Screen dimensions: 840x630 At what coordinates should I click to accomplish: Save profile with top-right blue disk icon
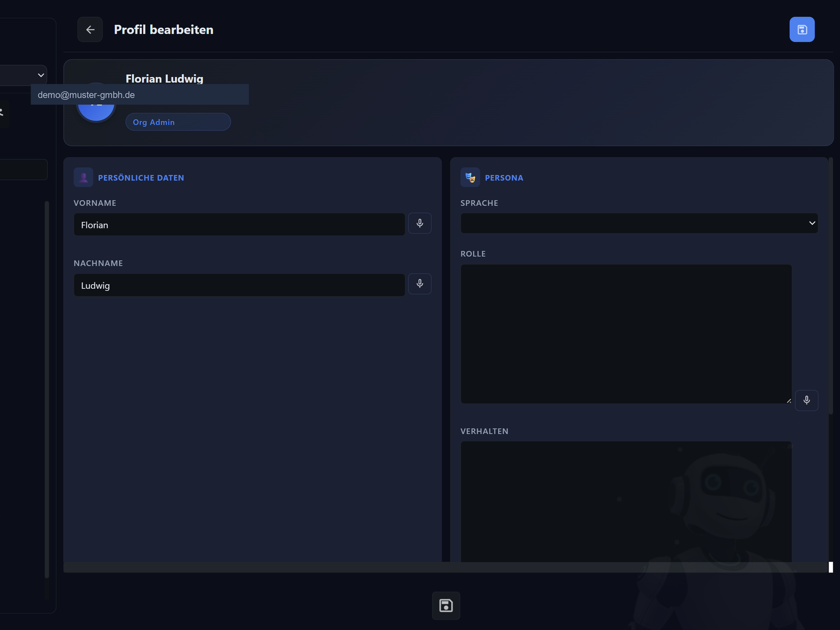click(802, 29)
